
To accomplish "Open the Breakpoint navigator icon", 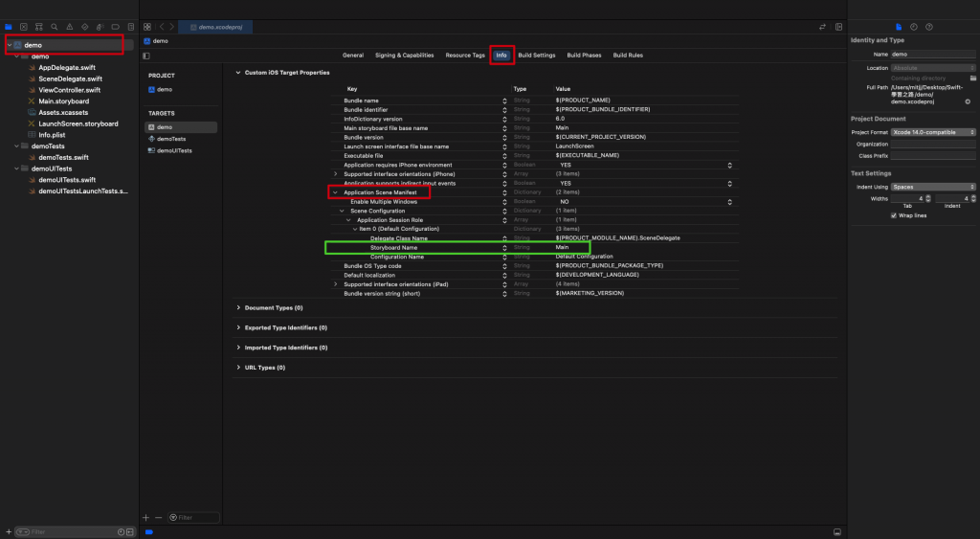I will 116,27.
